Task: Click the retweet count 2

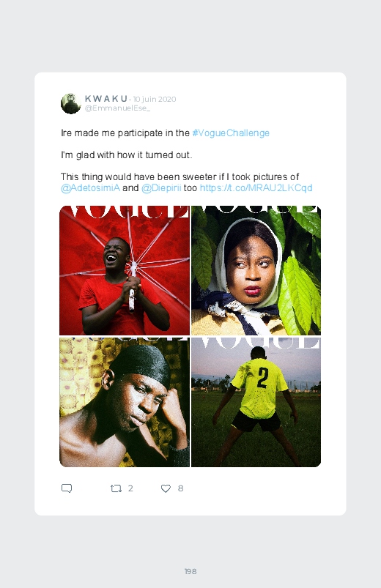Action: tap(130, 488)
